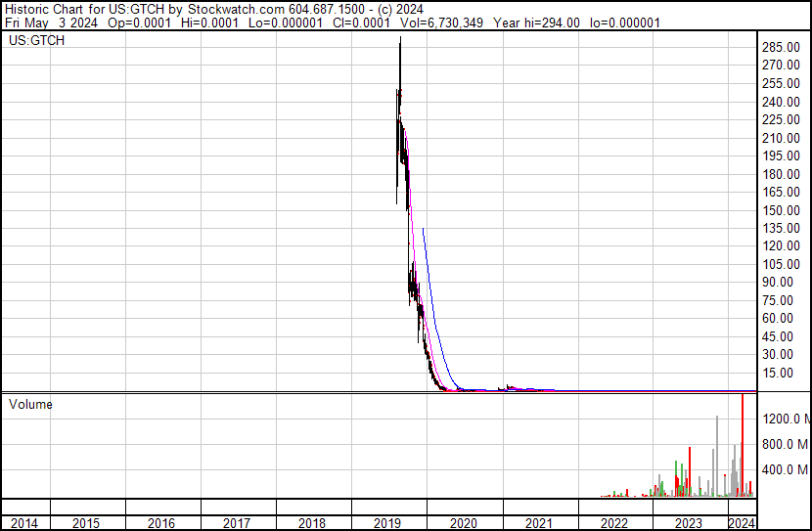This screenshot has height=531, width=812.
Task: Select the 2014 year label on axis
Action: 23,523
